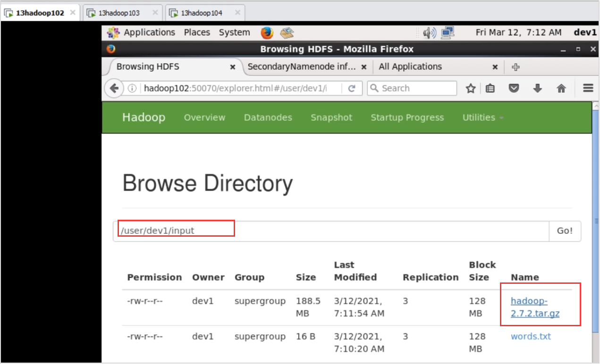Open hadoop-2.7.2.tar.gz file link
The image size is (600, 364).
pyautogui.click(x=535, y=307)
